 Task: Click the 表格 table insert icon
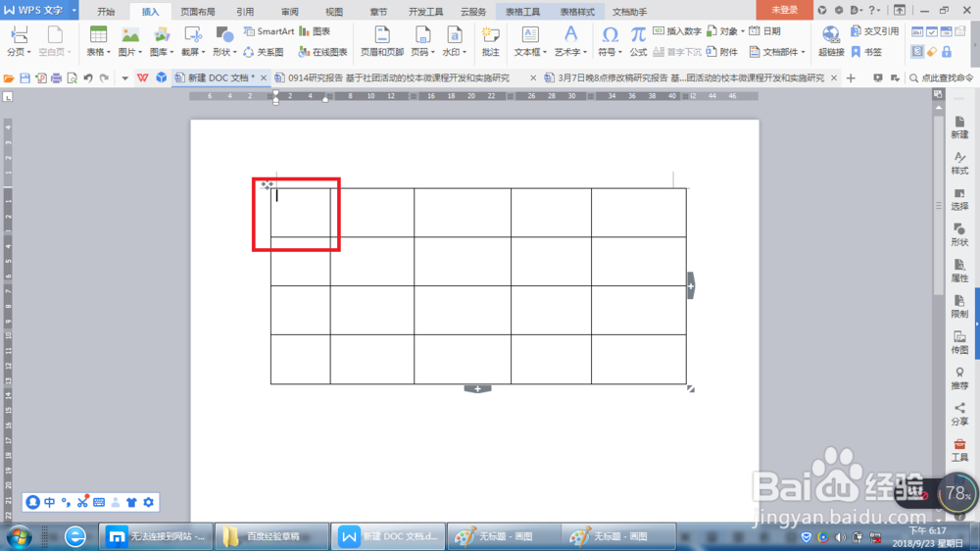pyautogui.click(x=98, y=35)
